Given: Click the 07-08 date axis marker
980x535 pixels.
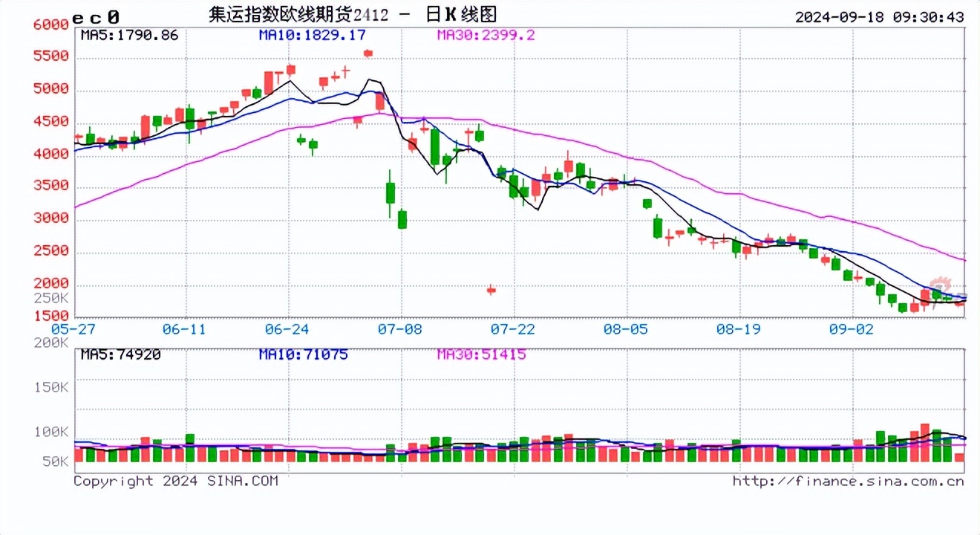Looking at the screenshot, I should pyautogui.click(x=401, y=329).
